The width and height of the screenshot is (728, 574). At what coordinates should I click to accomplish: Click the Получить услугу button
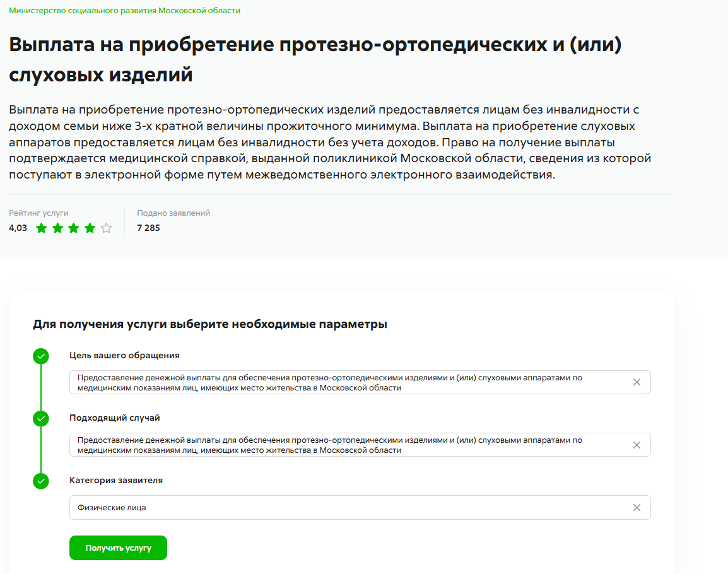coord(118,548)
